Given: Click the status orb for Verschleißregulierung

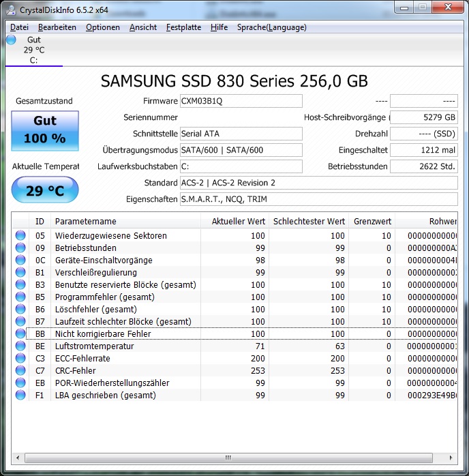Looking at the screenshot, I should pyautogui.click(x=20, y=272).
